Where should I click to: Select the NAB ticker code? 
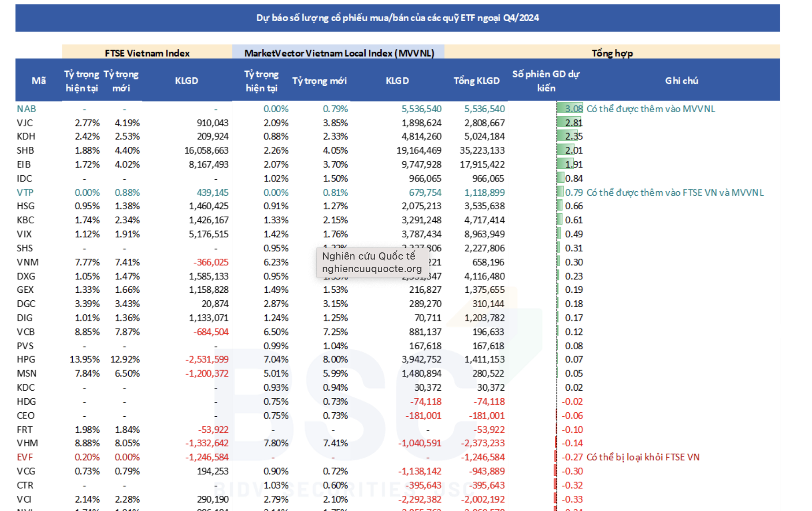point(26,109)
